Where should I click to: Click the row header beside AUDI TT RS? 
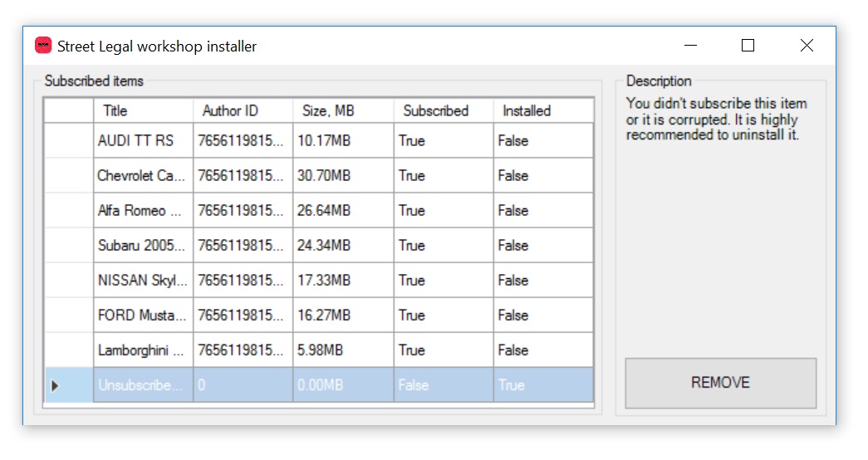69,141
